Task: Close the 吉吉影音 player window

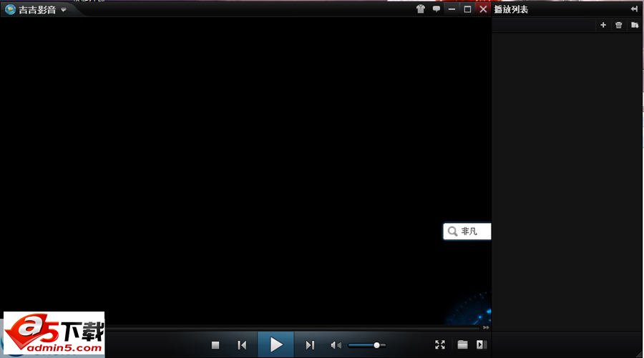Action: tap(483, 9)
